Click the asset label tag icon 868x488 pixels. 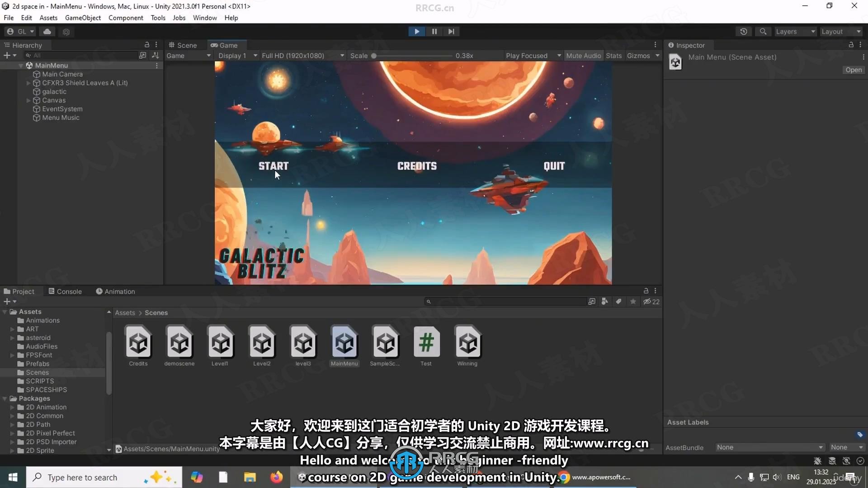[859, 435]
